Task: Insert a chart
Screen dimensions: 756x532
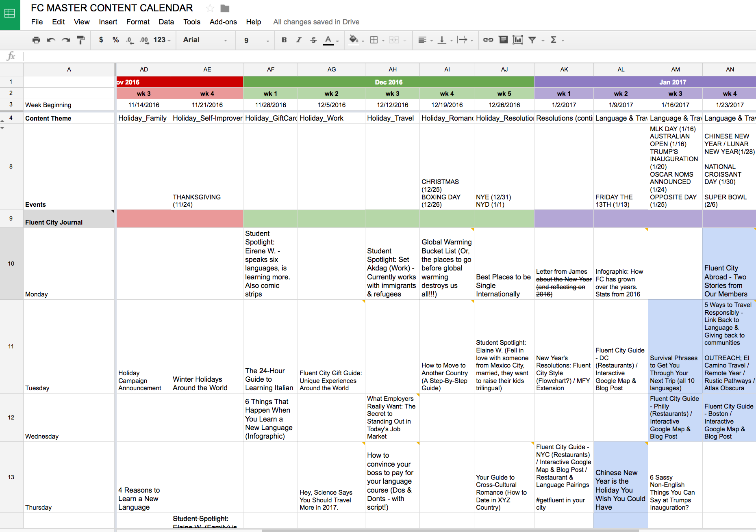Action: [518, 40]
